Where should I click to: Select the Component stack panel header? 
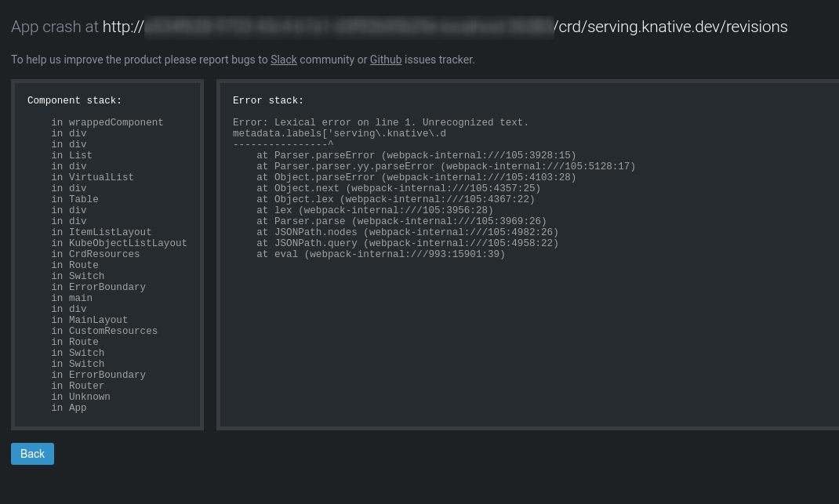click(74, 100)
